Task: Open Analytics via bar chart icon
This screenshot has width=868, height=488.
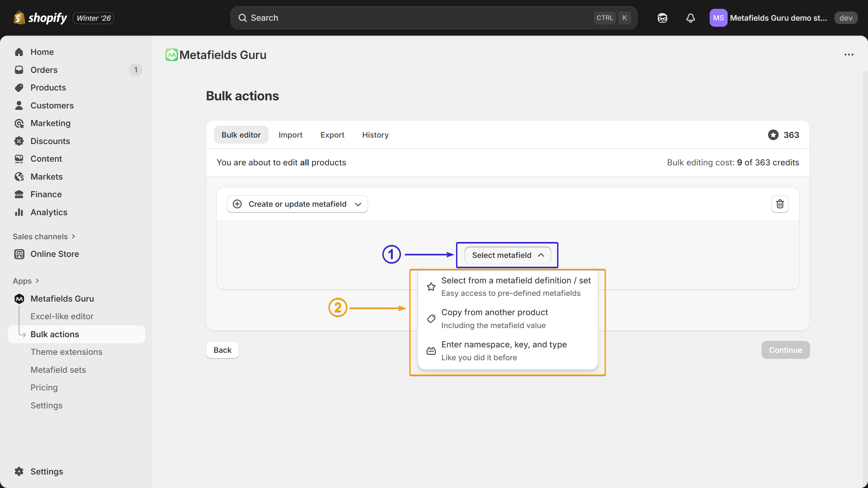Action: (x=19, y=212)
